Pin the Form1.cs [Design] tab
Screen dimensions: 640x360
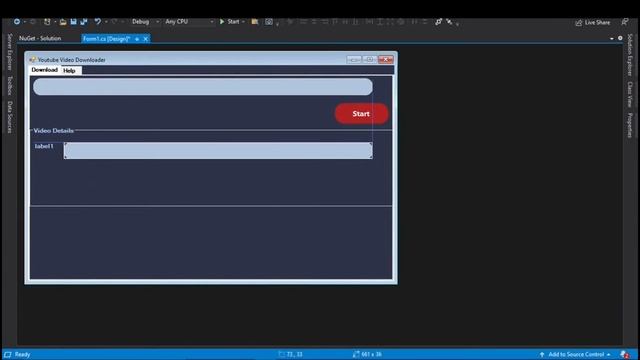tap(137, 39)
